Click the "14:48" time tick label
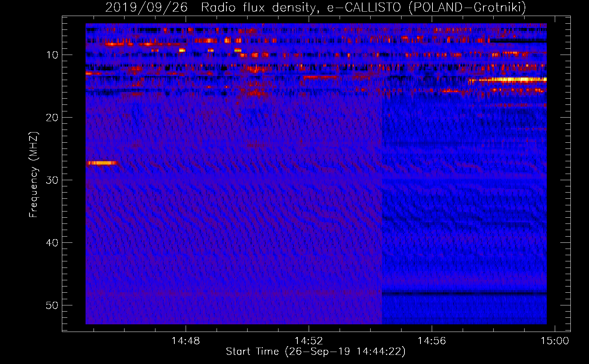Image resolution: width=589 pixels, height=364 pixels. click(186, 341)
